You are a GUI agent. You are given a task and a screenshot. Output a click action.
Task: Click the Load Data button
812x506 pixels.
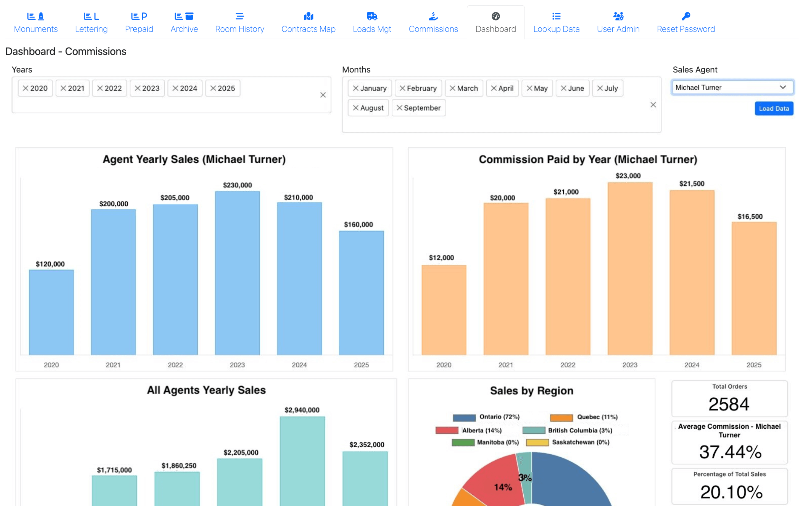point(774,108)
